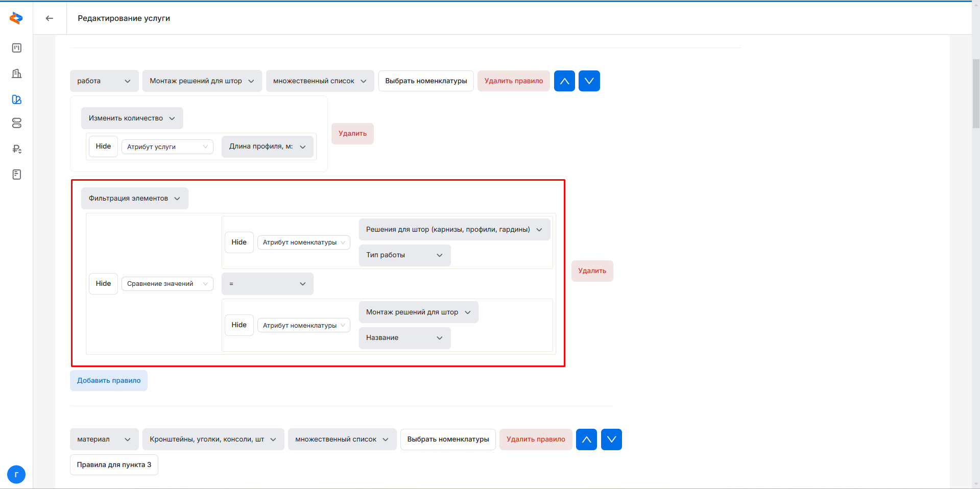Viewport: 980px width, 489px height.
Task: Open the buildings section in the sidebar
Action: [x=17, y=74]
